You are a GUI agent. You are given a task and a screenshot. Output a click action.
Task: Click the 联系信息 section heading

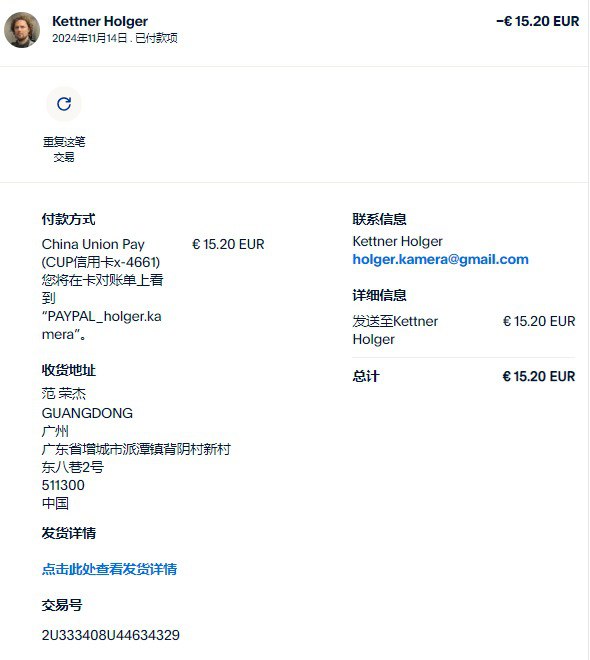point(380,219)
